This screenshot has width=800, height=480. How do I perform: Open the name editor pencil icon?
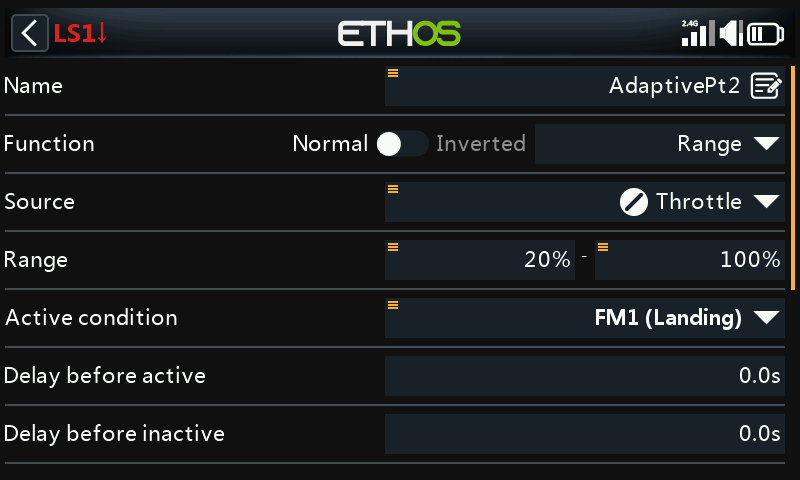(766, 86)
